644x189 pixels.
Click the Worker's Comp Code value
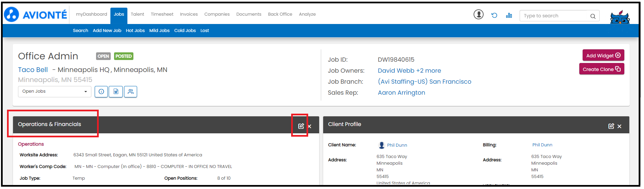tap(153, 167)
